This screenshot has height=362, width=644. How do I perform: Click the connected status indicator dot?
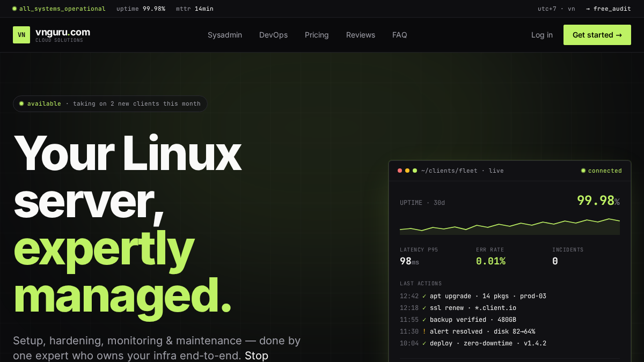(583, 171)
